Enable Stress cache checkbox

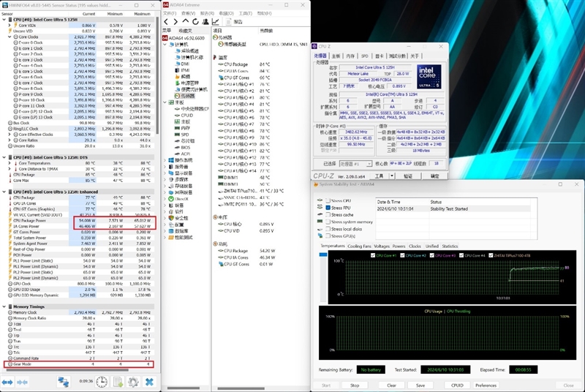click(x=328, y=214)
